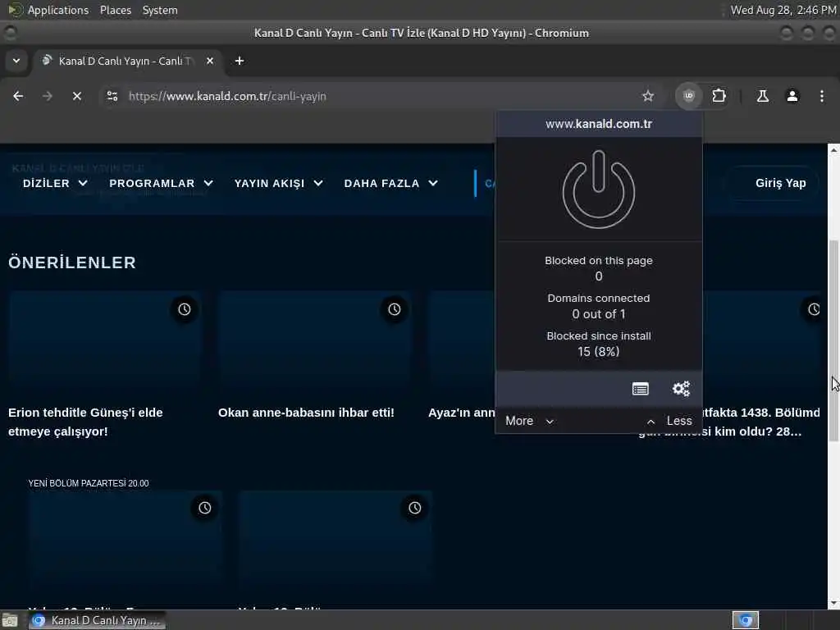Image resolution: width=840 pixels, height=630 pixels.
Task: Watch later icon on Okan anne-babasını card
Action: point(395,309)
